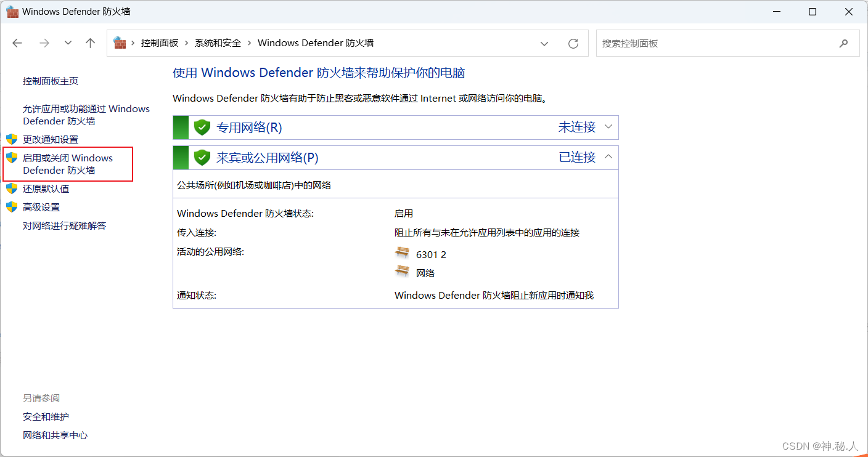Click green shield icon for 专用网络

(x=202, y=127)
